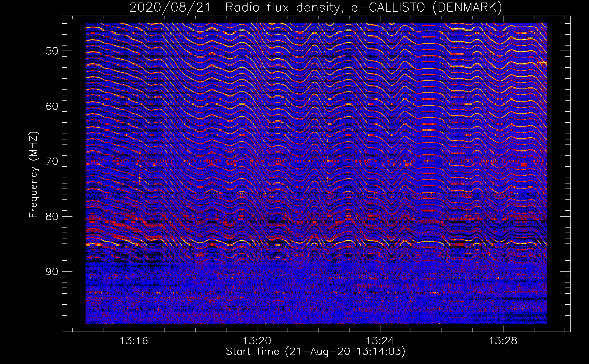
Task: Click the 90 MHz frequency tick label
Action: tap(52, 272)
